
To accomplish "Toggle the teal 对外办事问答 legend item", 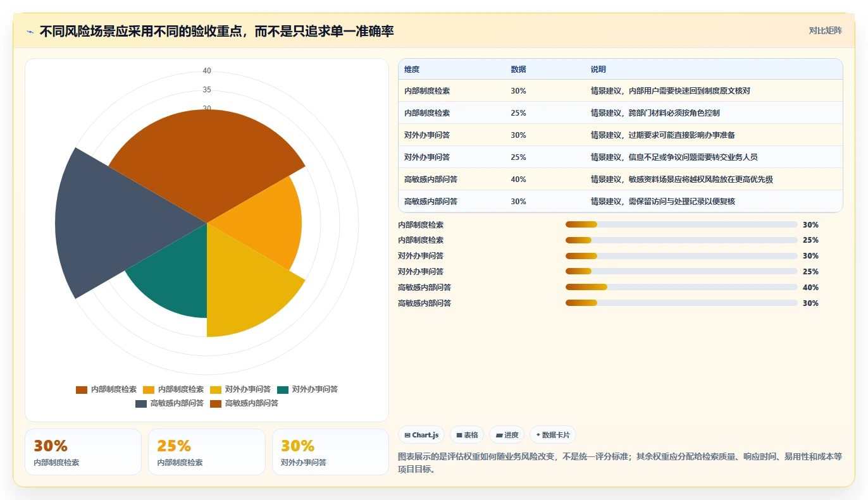I will (x=307, y=389).
